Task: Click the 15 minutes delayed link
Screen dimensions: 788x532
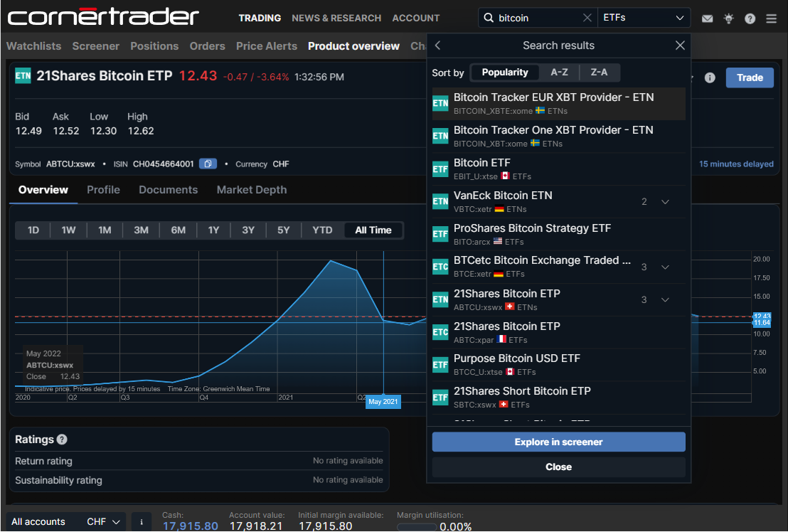Action: point(736,164)
